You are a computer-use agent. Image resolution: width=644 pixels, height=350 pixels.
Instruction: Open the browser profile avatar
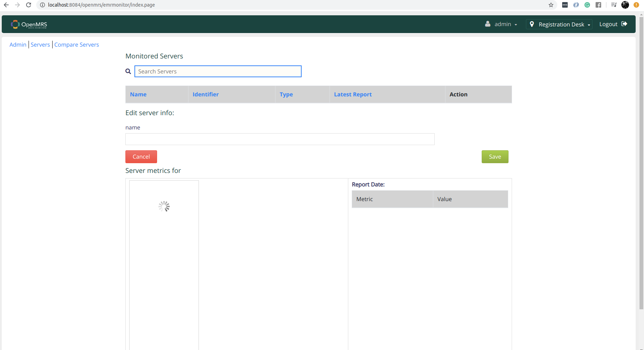(x=625, y=5)
